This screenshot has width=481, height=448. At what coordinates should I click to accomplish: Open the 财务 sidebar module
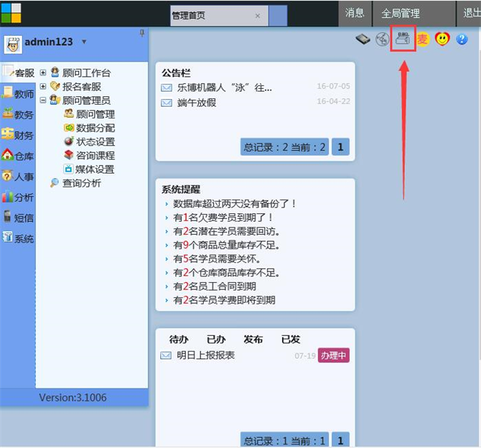point(18,135)
